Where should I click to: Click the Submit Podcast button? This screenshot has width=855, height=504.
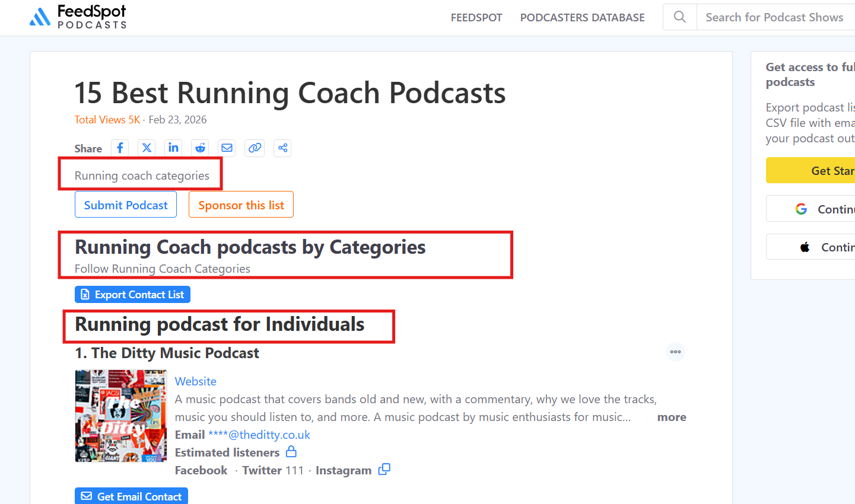(126, 205)
